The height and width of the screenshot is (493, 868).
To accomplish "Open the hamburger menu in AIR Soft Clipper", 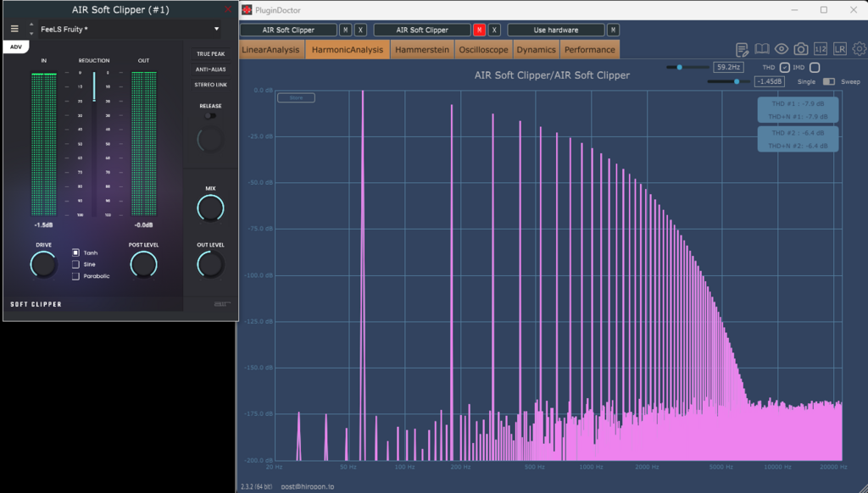I will point(15,29).
